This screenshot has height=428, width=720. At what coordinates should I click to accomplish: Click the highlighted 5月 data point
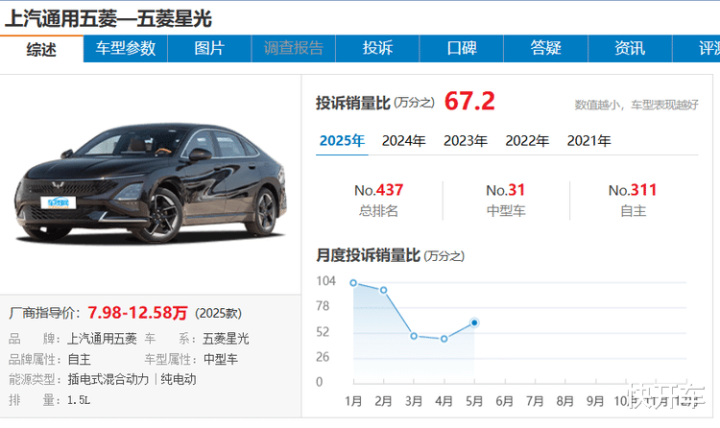(x=474, y=323)
